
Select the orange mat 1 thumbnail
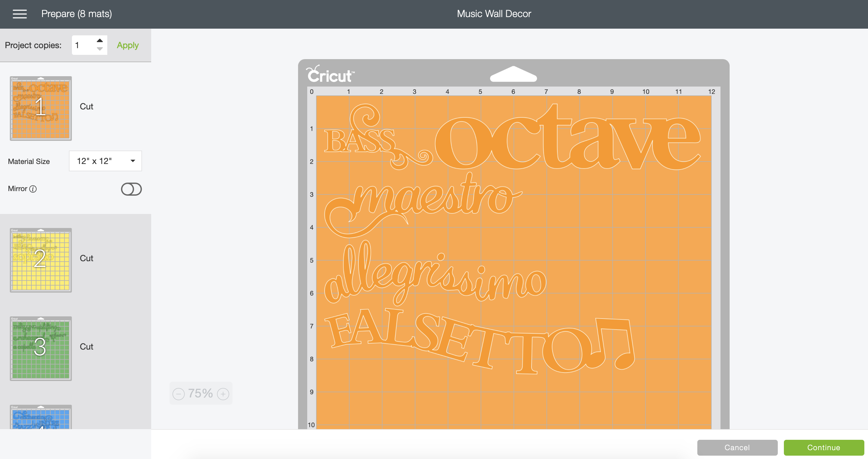point(41,108)
